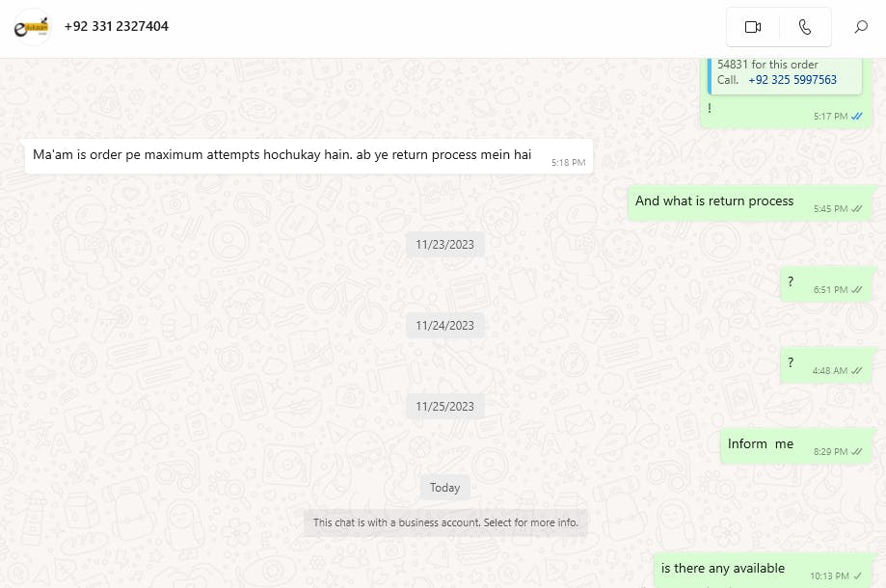886x588 pixels.
Task: Click the single tick on the 10:13 PM message
Action: coord(857,576)
